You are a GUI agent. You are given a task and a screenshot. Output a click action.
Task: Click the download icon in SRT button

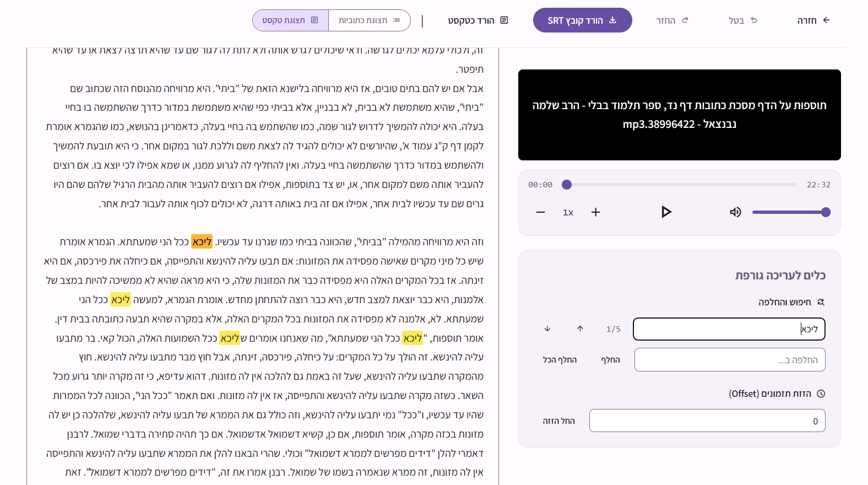tap(612, 20)
